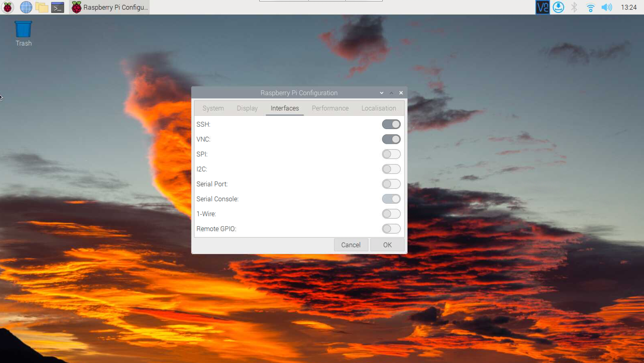Click the volume speaker icon
Screen dimensions: 644x363
(x=607, y=7)
